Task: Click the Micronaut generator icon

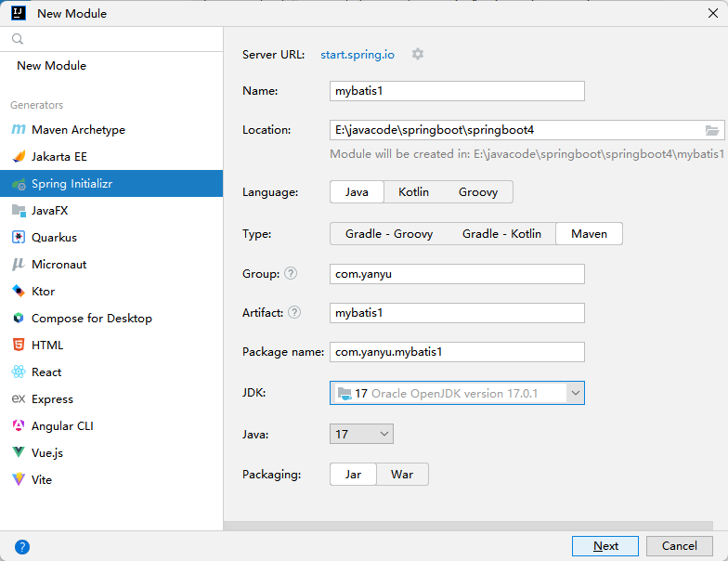Action: coord(19,264)
